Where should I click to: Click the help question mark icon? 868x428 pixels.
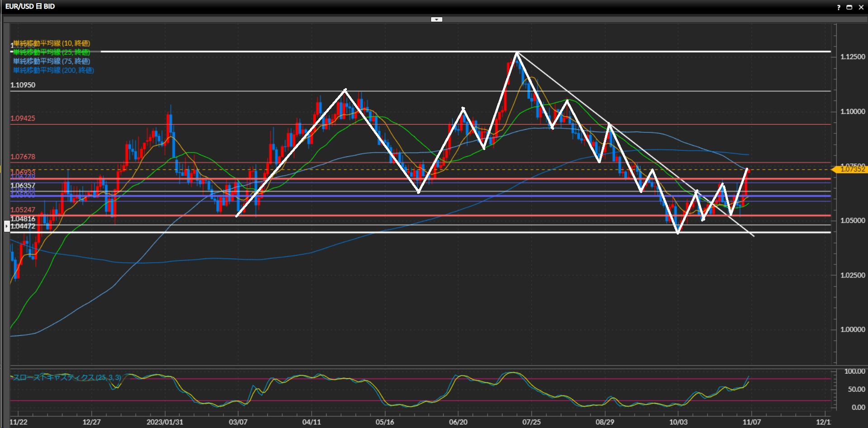[839, 7]
